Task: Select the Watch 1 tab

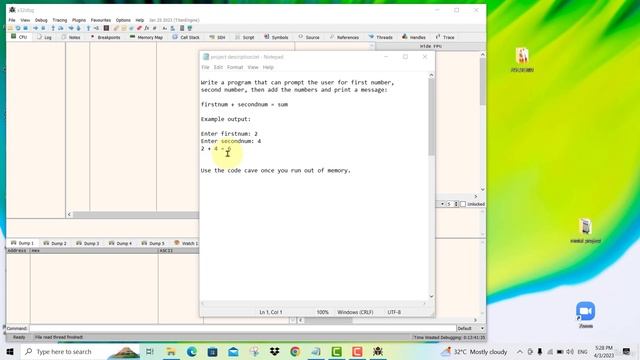Action: [x=186, y=243]
